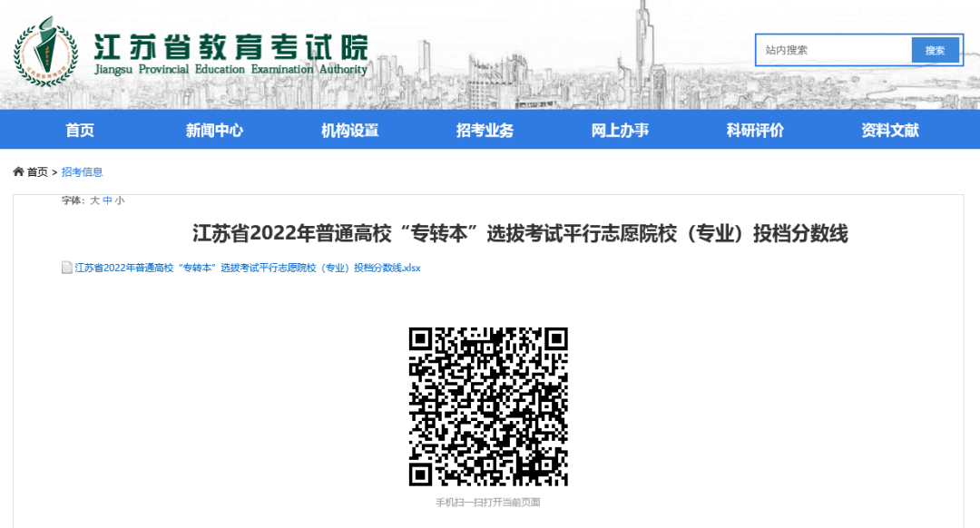
Task: Click the 手机扫一扫打开当前页面 caption
Action: (x=488, y=502)
